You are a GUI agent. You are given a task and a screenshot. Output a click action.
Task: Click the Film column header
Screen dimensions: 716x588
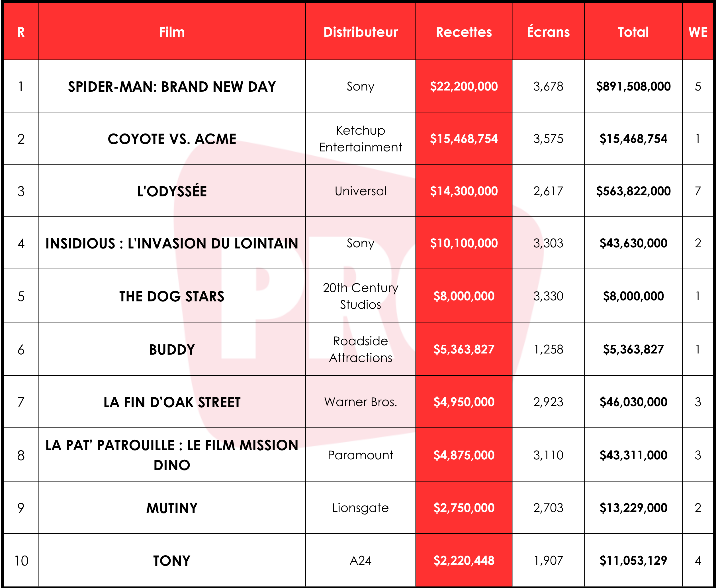click(172, 32)
